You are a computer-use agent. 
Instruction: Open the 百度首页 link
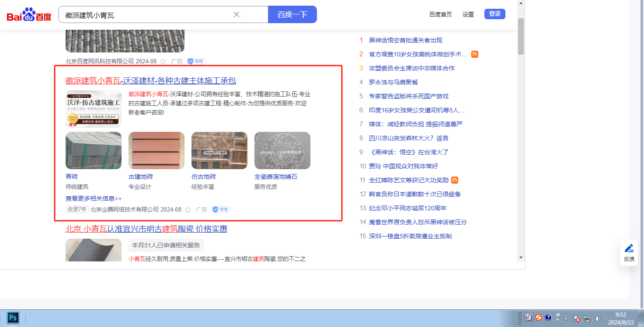coord(441,14)
